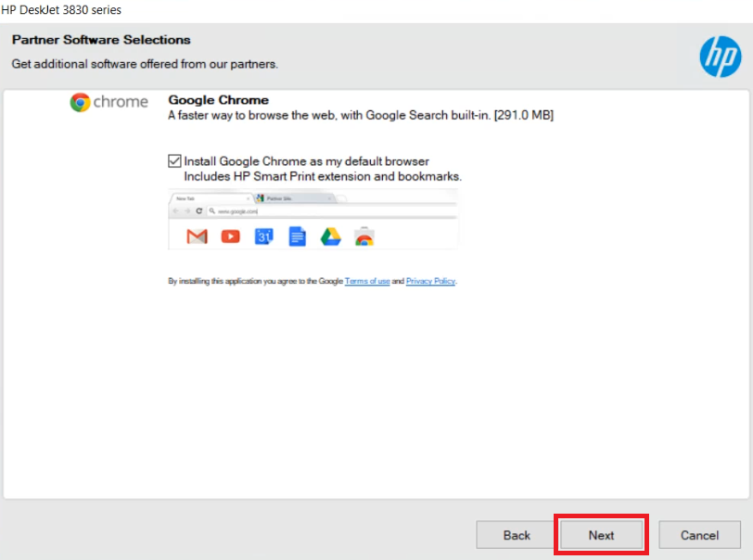Go Back to the previous step
The image size is (753, 560).
517,535
